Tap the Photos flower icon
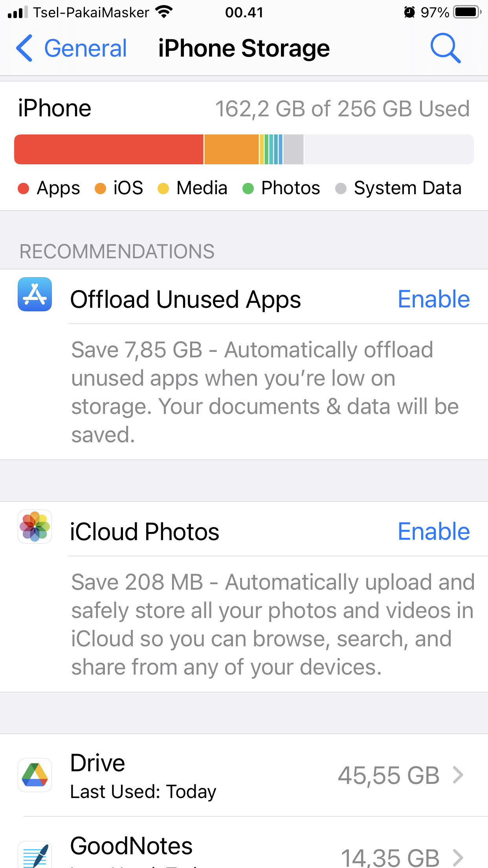The width and height of the screenshot is (488, 868). (x=35, y=526)
